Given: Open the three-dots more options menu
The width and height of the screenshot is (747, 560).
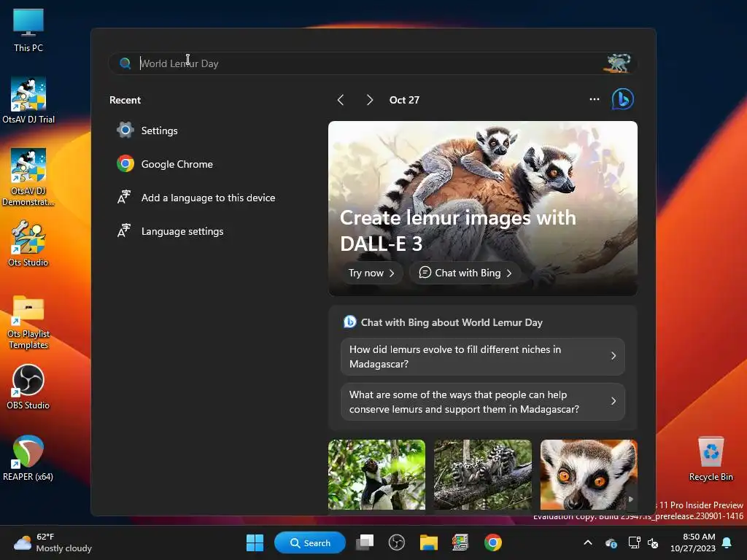Looking at the screenshot, I should [594, 99].
